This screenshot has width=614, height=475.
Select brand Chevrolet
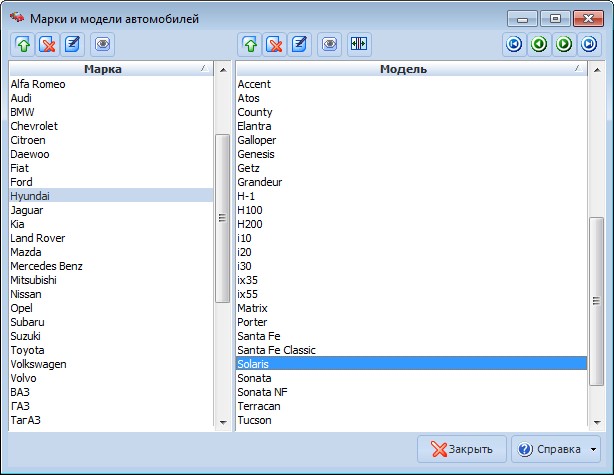[x=111, y=126]
